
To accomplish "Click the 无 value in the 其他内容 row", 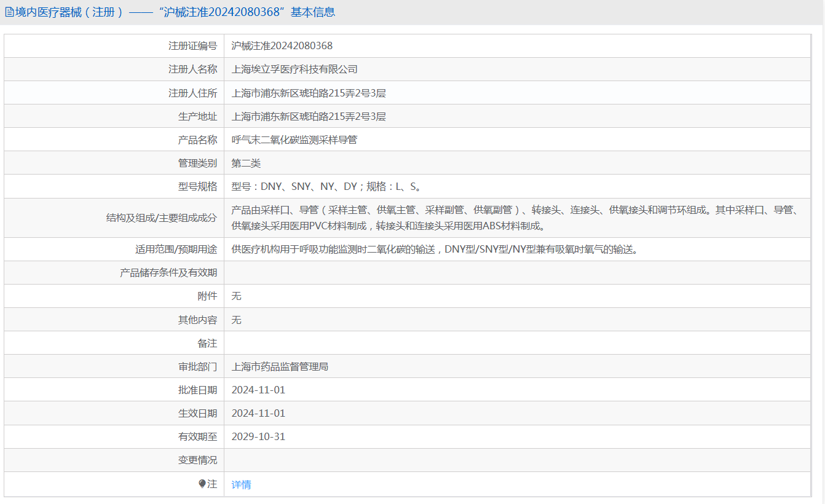I will 236,320.
